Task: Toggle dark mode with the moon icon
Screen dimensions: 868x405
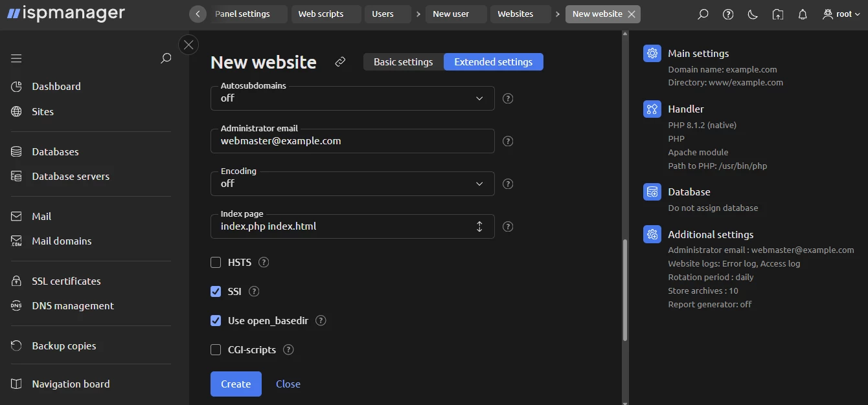Action: (753, 14)
